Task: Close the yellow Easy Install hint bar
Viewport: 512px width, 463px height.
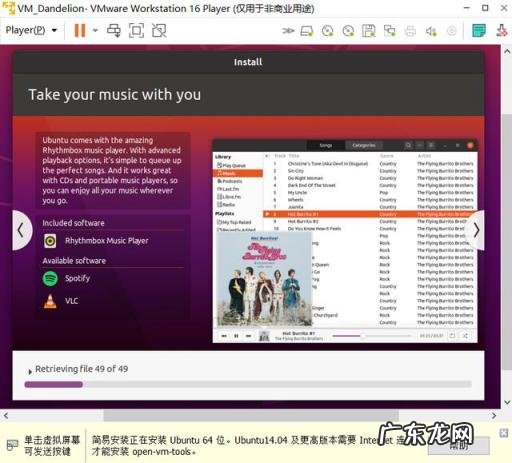Action: 504,433
